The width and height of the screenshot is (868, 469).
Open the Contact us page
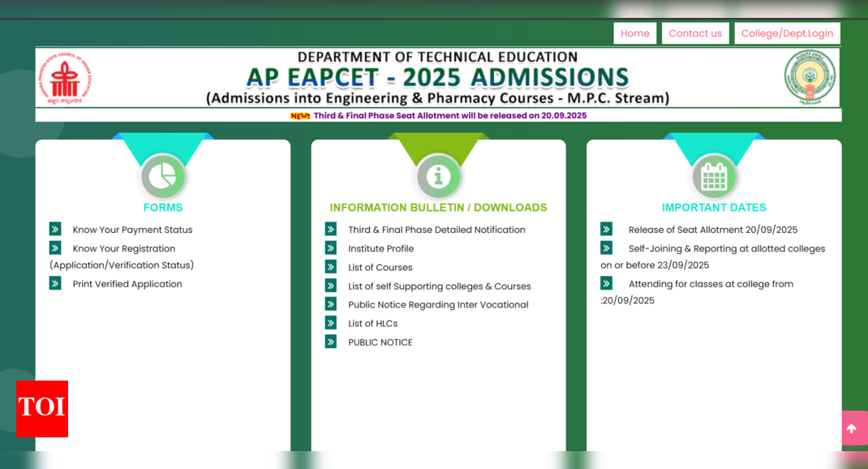click(x=695, y=33)
